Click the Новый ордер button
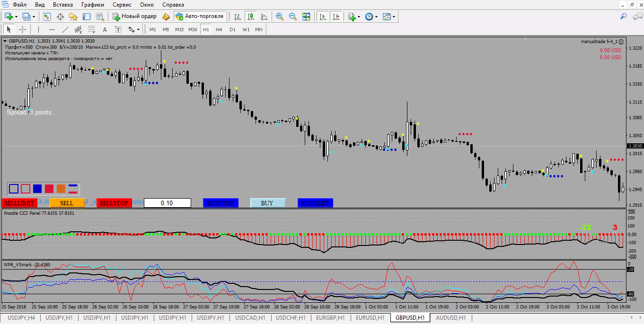 tap(134, 17)
